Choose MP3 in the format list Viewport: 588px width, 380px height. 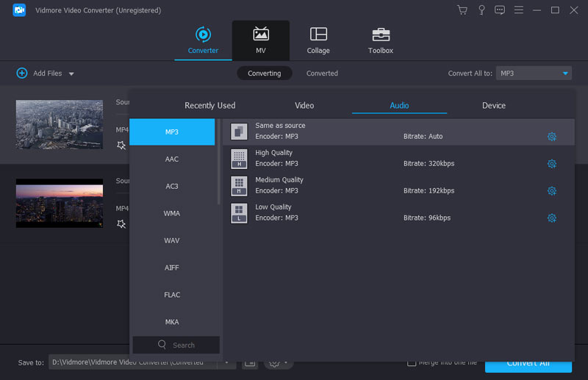[x=172, y=132]
